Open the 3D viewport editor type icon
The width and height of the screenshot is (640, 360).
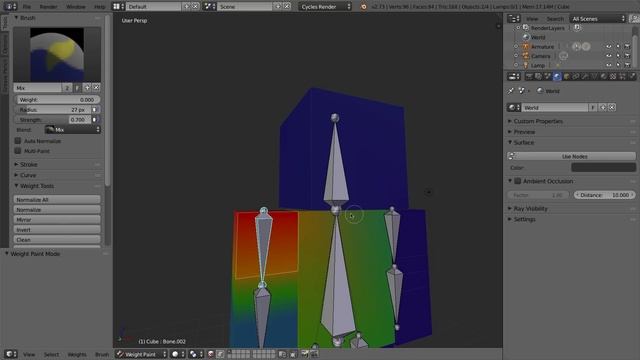pos(11,354)
